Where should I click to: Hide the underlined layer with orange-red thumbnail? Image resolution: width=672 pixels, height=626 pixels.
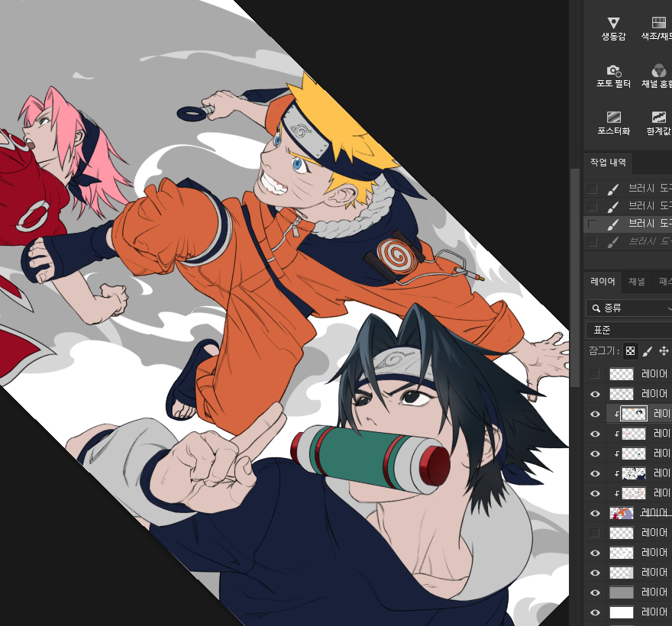coord(595,513)
